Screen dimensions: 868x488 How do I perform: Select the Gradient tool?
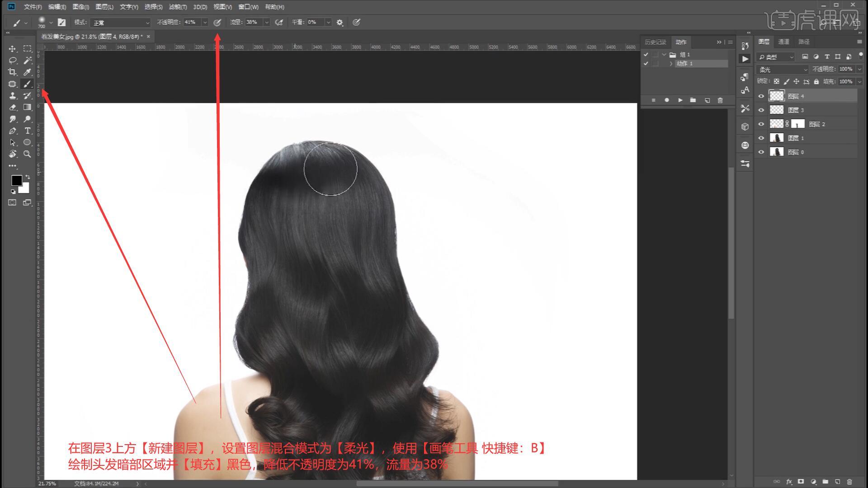point(27,107)
